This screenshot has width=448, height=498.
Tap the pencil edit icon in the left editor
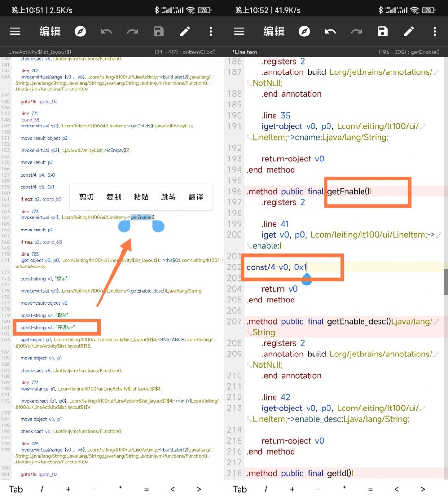pyautogui.click(x=185, y=32)
